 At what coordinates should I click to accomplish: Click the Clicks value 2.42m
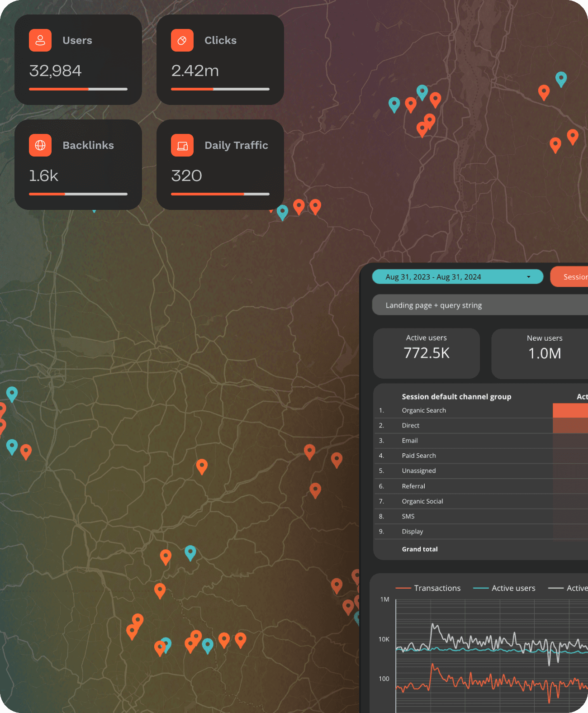click(195, 71)
